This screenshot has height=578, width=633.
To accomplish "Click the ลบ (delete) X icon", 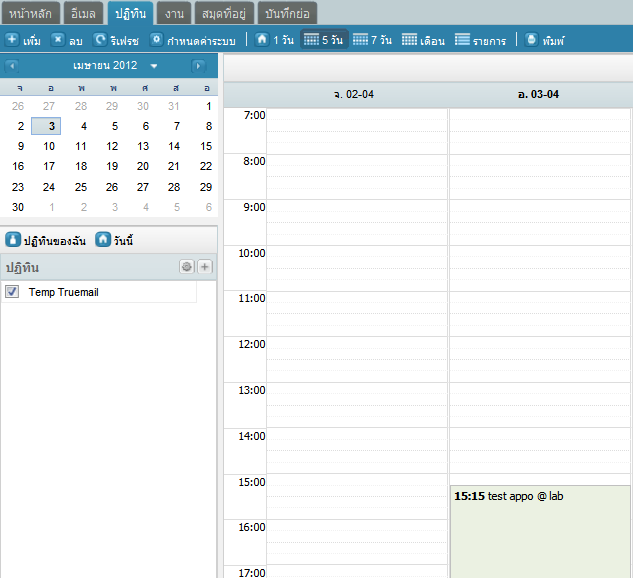I will (58, 40).
